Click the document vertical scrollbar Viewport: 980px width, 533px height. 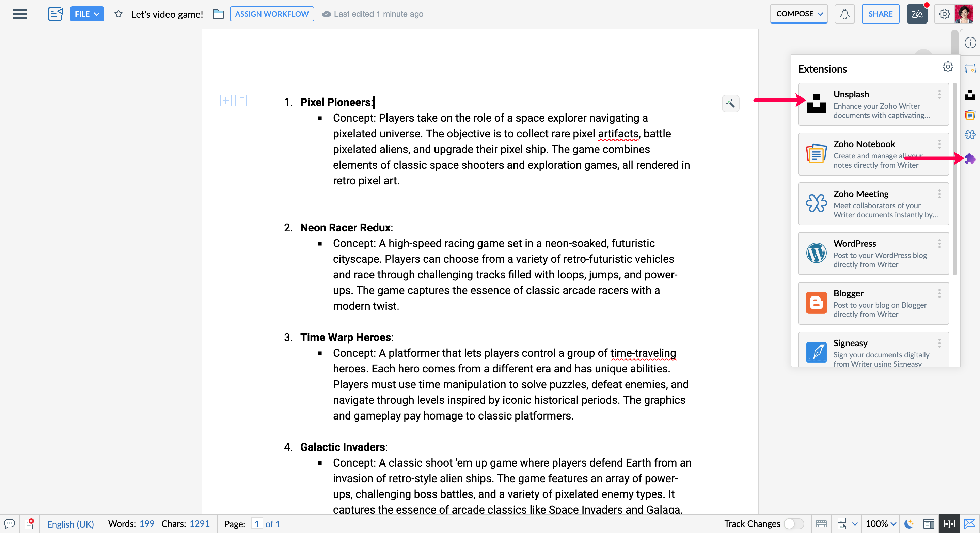click(x=954, y=42)
